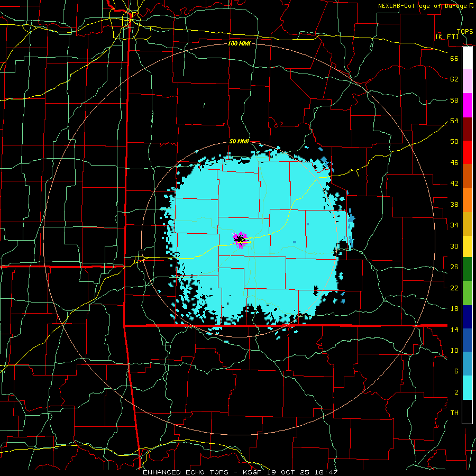
Task: Click the "62" legend value
Action: (x=454, y=79)
